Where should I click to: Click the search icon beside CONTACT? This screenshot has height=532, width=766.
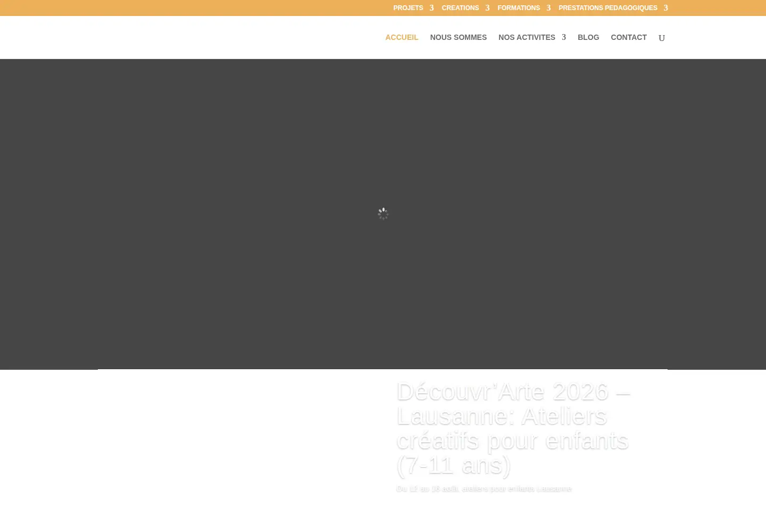coord(662,38)
